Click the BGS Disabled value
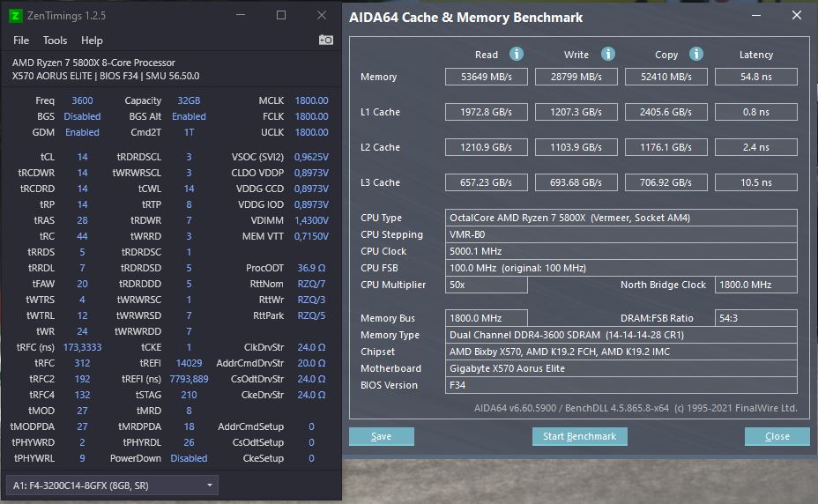Image resolution: width=818 pixels, height=504 pixels. pos(82,116)
